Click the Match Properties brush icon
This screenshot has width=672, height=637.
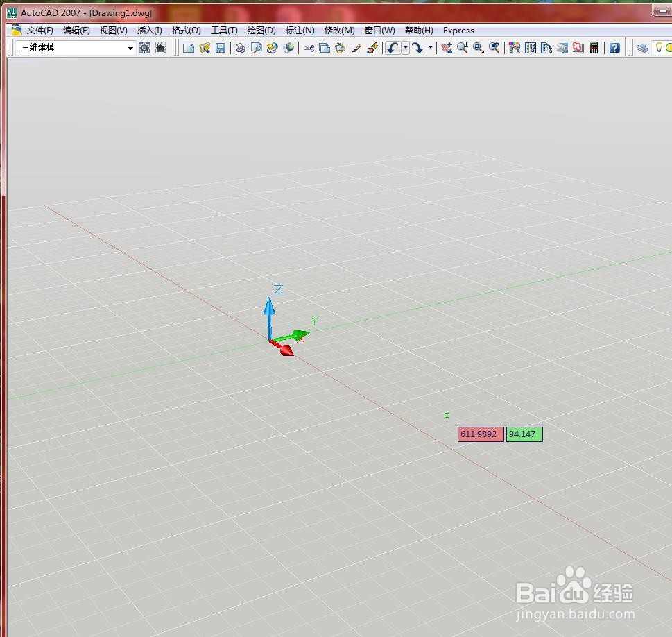click(356, 48)
